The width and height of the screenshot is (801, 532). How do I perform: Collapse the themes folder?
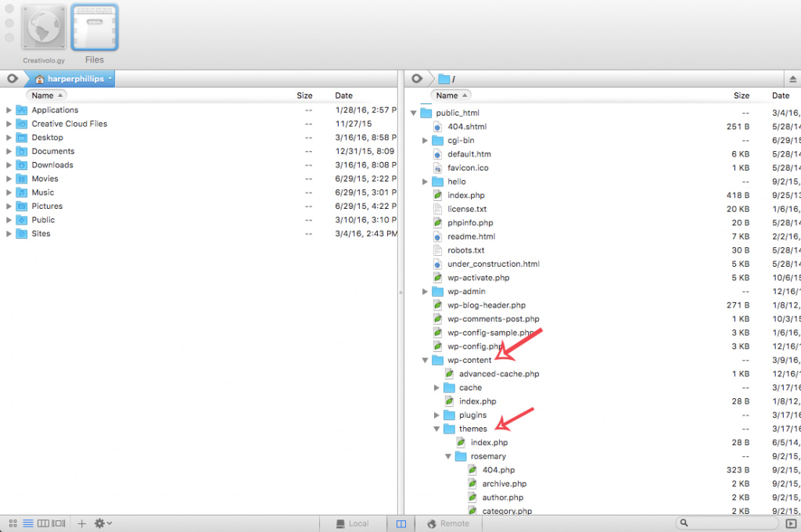[x=437, y=429]
